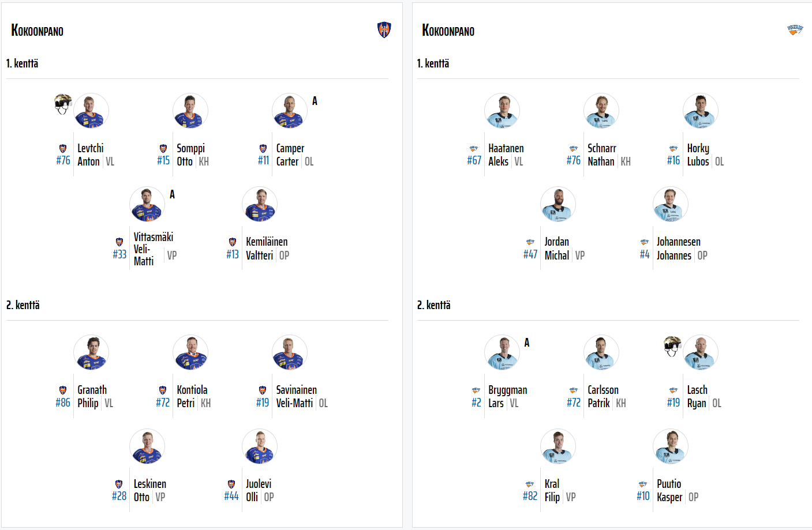Click team badge beside Olli Juolevi's number 44
Screen dimensions: 812x530
(231, 484)
